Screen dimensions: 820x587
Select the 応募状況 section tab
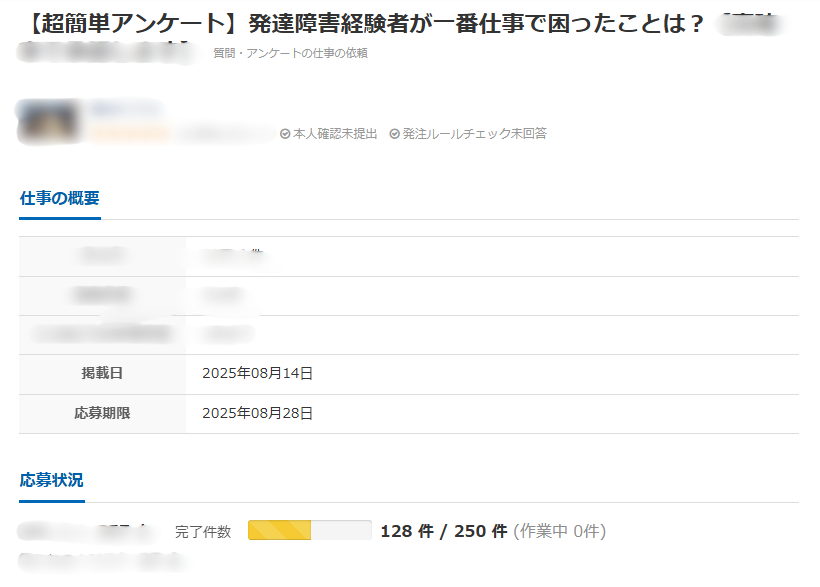[52, 481]
